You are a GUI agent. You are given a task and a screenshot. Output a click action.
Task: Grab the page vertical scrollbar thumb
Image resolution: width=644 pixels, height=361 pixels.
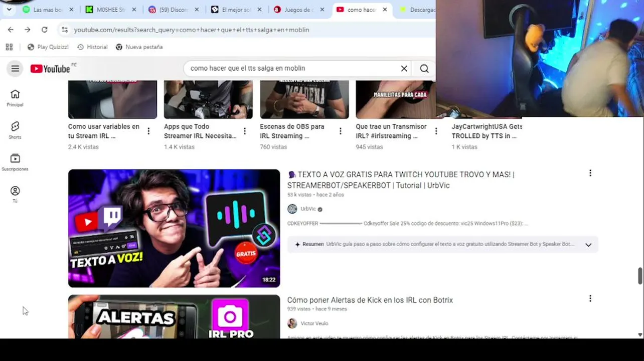coord(640,276)
